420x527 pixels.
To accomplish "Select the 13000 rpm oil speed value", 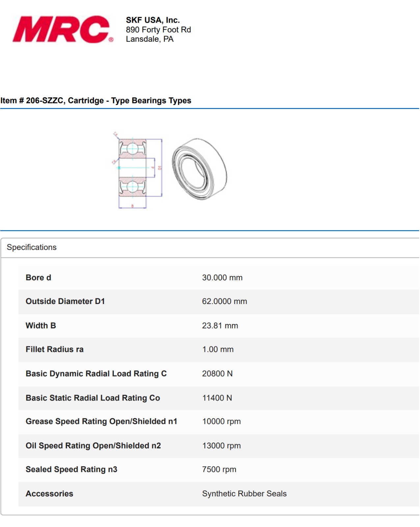I will tap(222, 446).
